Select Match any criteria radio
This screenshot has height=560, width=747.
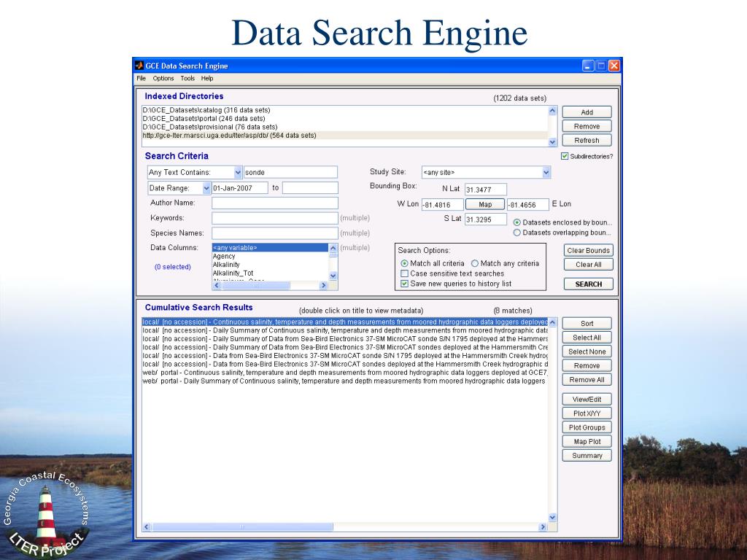pyautogui.click(x=474, y=263)
